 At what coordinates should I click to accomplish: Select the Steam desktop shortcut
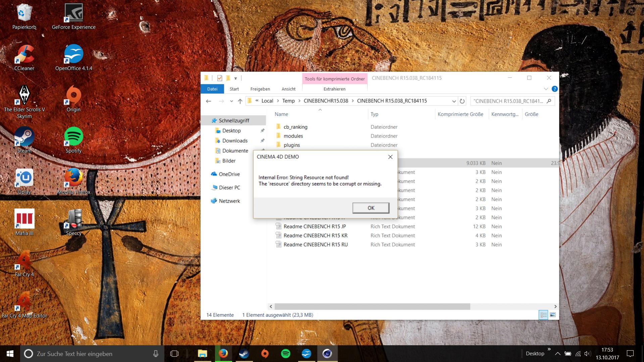click(24, 141)
